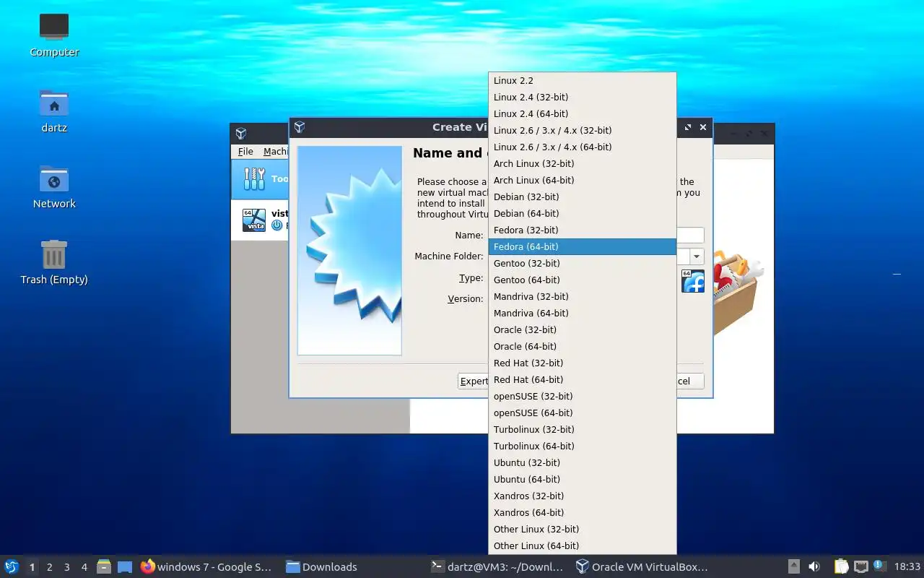Pick Turbolinux (32-bit) version
Image resolution: width=924 pixels, height=578 pixels.
pyautogui.click(x=583, y=429)
